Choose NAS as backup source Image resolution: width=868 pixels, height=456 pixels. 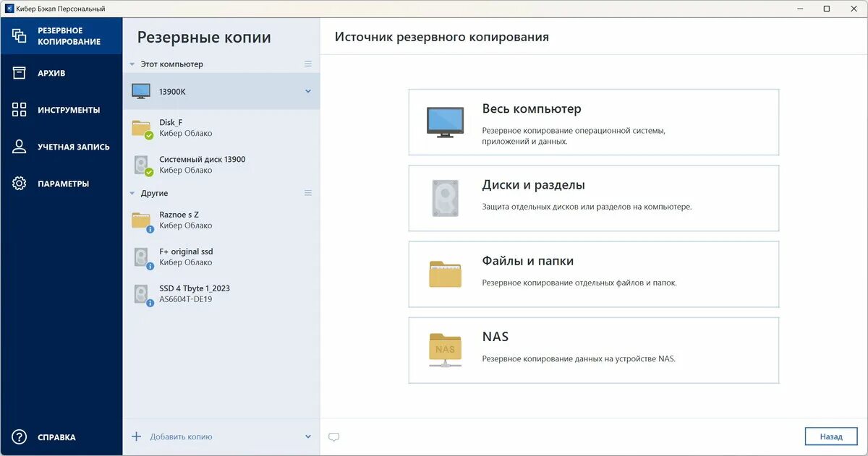coord(594,350)
